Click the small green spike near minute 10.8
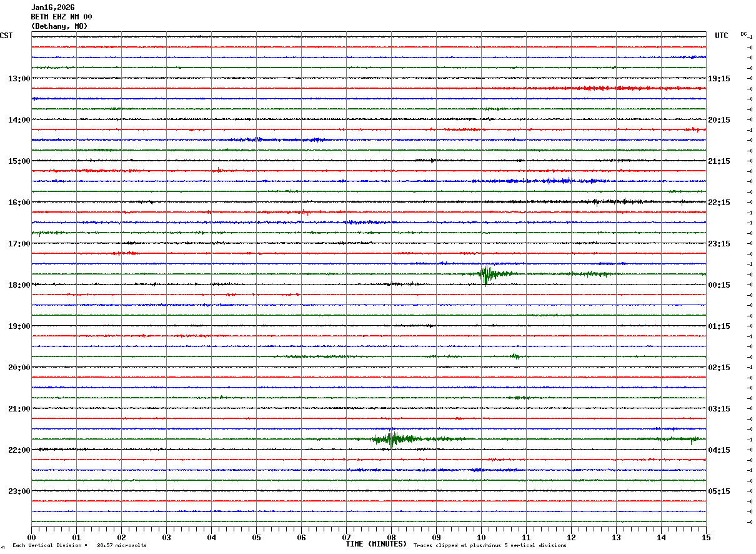This screenshot has height=554, width=756. (515, 356)
